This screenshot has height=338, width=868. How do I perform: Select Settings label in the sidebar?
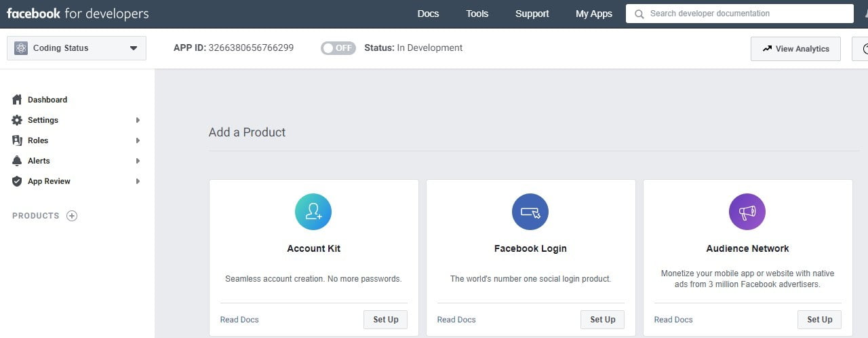click(43, 120)
